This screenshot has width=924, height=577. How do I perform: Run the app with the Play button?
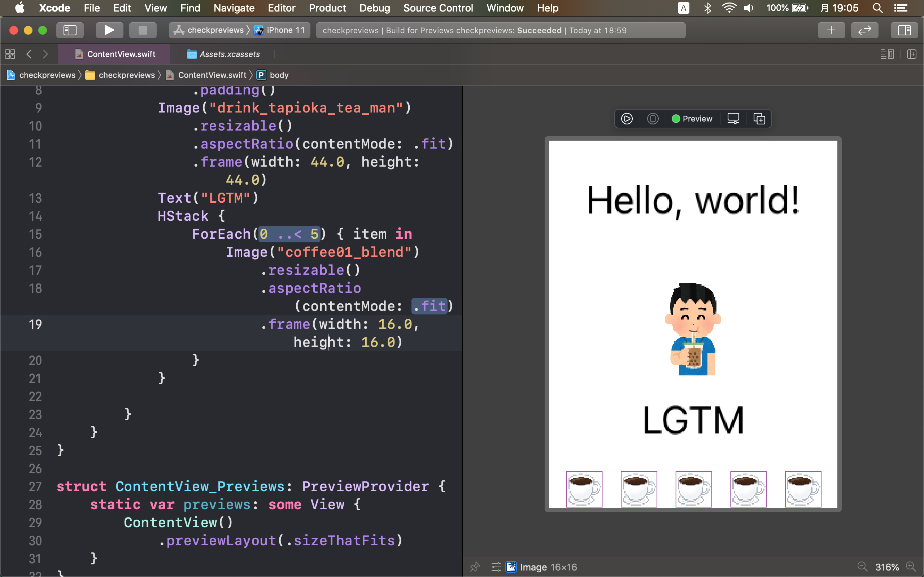[x=109, y=30]
